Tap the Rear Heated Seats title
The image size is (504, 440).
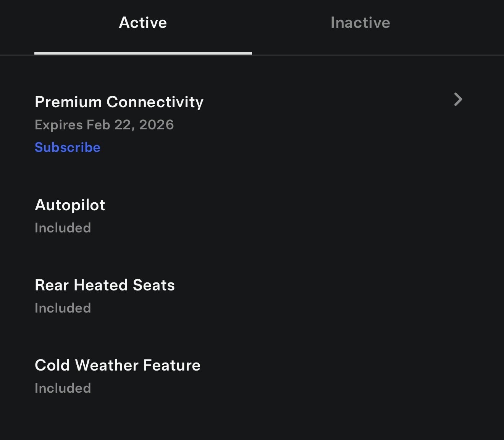tap(105, 285)
